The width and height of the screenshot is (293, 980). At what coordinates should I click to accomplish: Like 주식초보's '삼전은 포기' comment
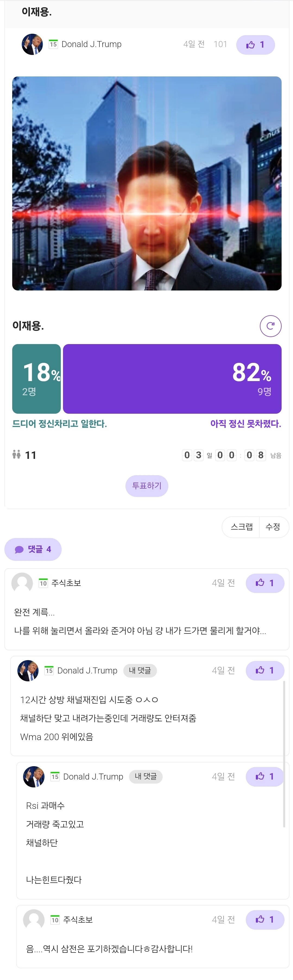pos(264,920)
